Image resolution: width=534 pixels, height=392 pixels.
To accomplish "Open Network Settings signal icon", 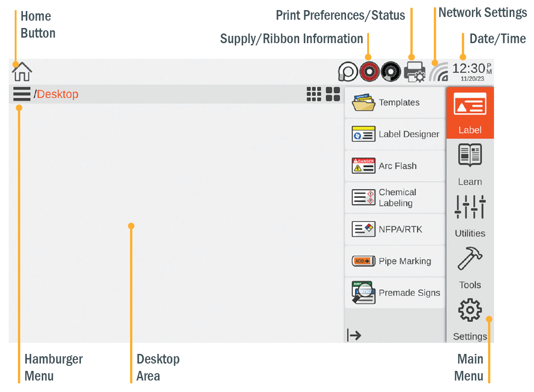I will [x=438, y=72].
